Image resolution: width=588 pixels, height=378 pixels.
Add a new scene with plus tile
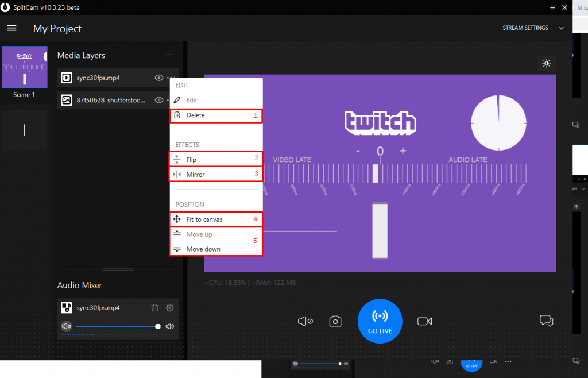click(x=25, y=130)
